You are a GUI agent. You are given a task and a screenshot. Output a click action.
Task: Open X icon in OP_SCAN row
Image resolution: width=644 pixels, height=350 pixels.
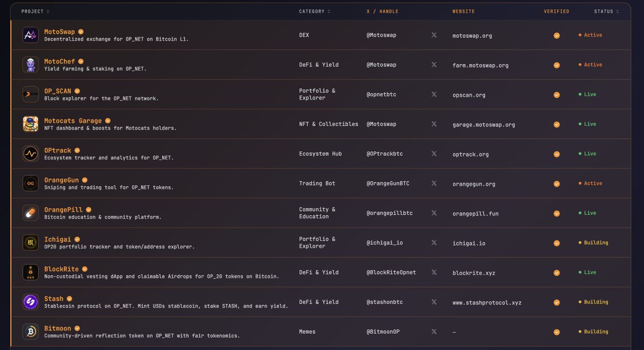tap(434, 94)
